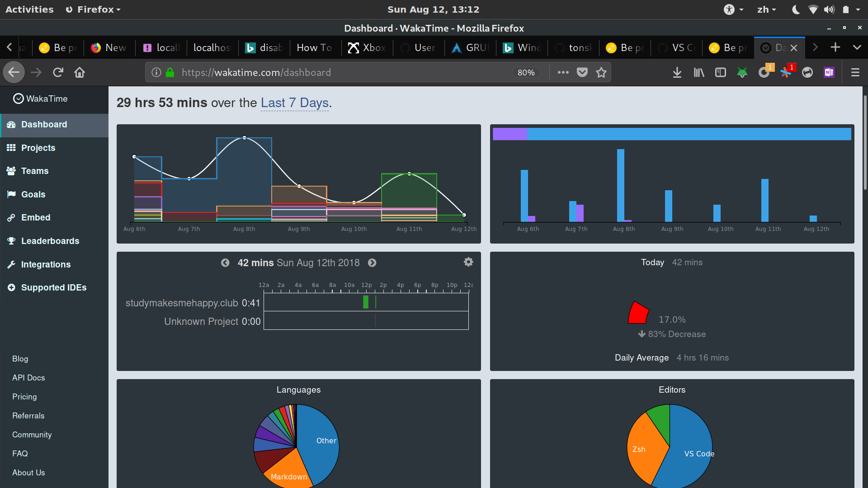Focus the wakatime.com URL field
Viewport: 868px width, 488px height.
(344, 72)
